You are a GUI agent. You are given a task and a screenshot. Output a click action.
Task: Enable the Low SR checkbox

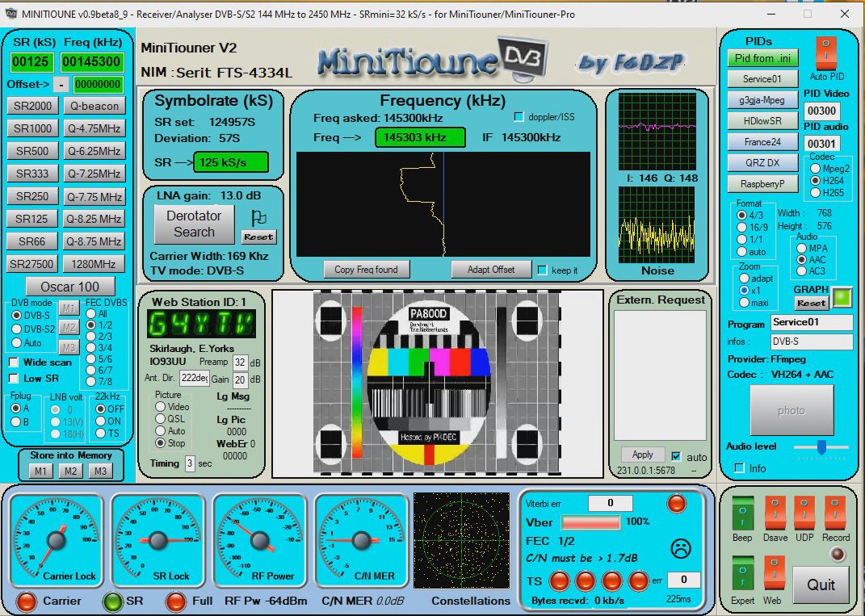point(14,379)
